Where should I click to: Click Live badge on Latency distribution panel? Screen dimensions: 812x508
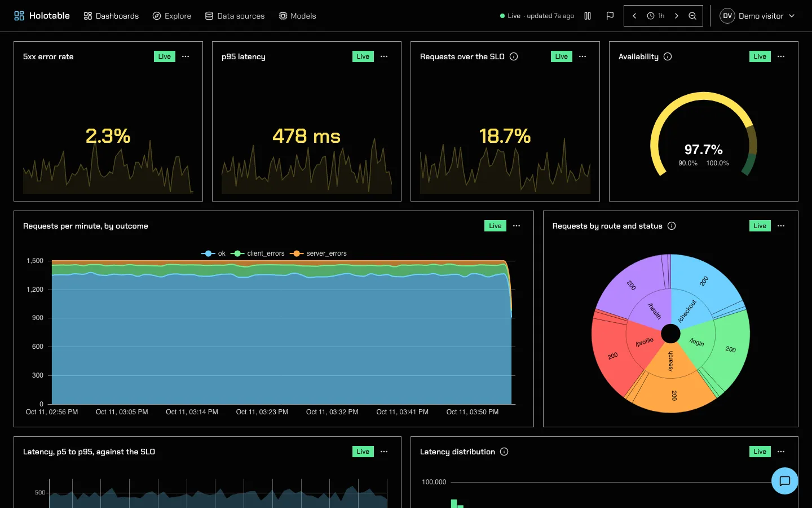760,452
